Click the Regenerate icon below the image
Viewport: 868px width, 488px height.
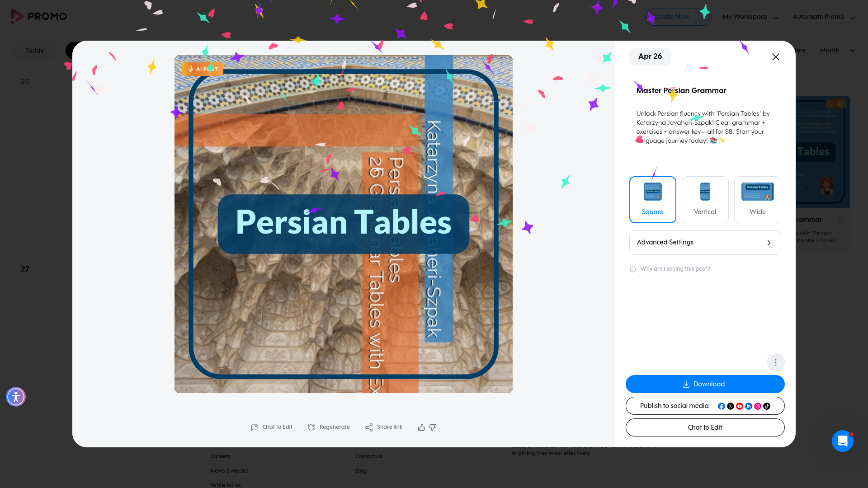coord(311,427)
